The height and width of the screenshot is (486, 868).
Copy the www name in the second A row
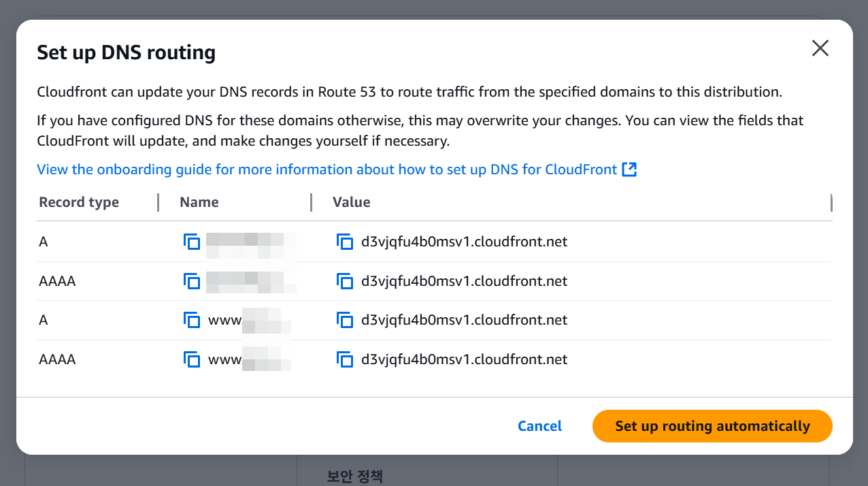click(192, 320)
